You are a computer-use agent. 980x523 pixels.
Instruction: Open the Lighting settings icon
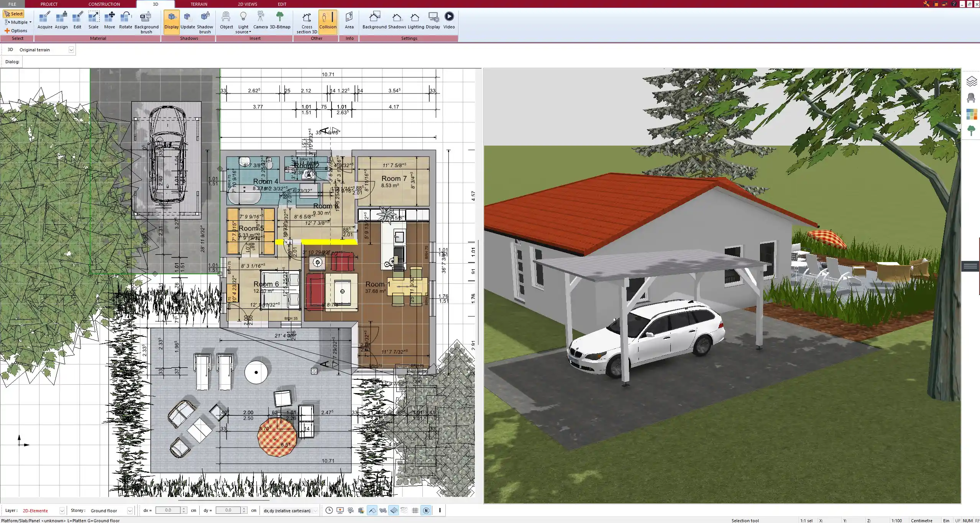[415, 20]
